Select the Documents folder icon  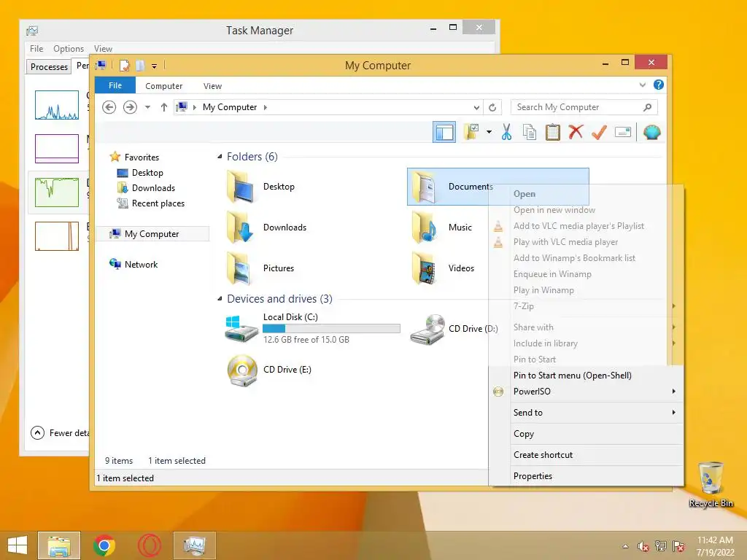point(424,187)
